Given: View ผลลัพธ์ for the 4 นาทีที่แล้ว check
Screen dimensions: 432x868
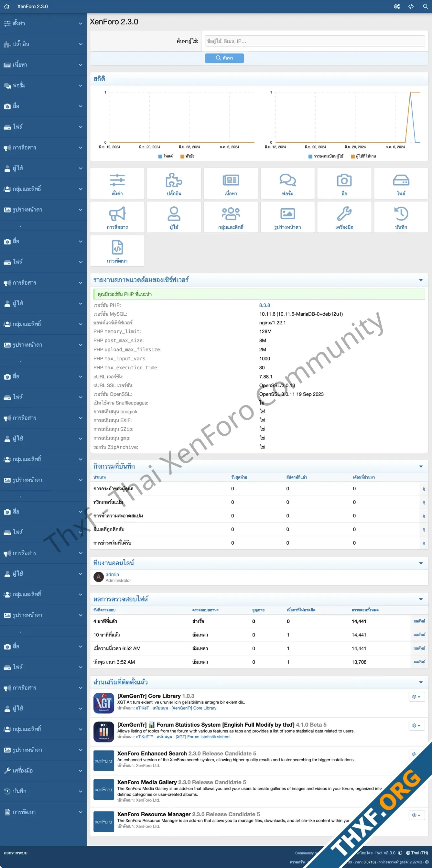Looking at the screenshot, I should [419, 621].
